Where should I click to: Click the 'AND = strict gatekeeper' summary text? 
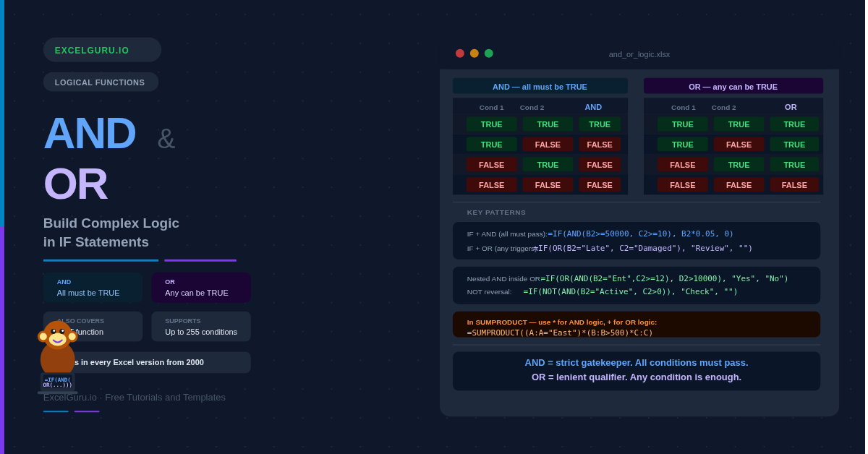tap(636, 363)
